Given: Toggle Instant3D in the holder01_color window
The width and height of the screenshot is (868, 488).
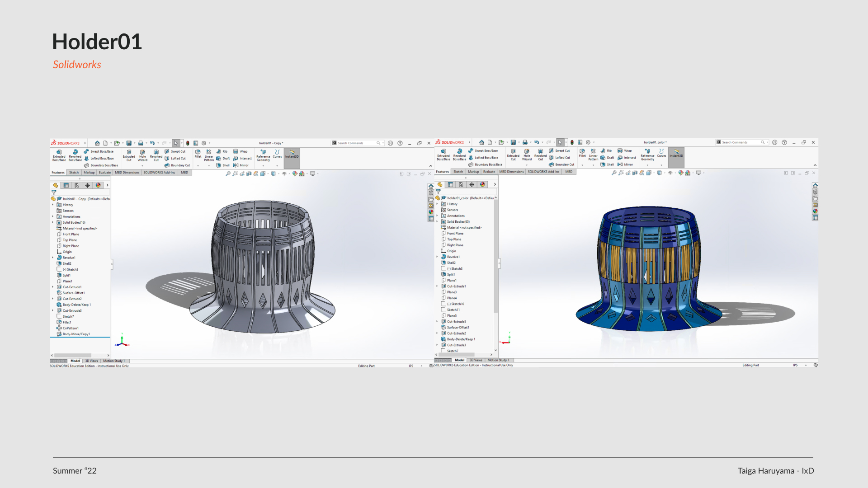Looking at the screenshot, I should (x=676, y=153).
